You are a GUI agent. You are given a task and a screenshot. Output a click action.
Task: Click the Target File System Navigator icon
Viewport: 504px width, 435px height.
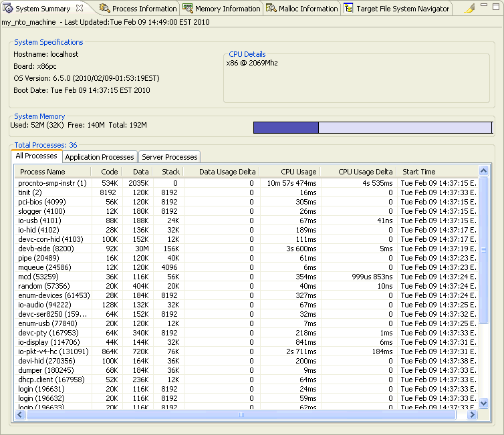point(350,9)
